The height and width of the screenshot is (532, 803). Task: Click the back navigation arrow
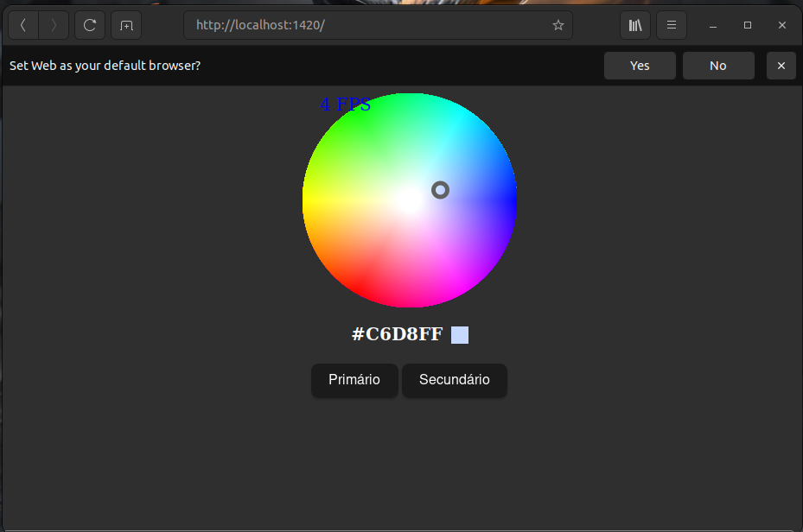(23, 25)
